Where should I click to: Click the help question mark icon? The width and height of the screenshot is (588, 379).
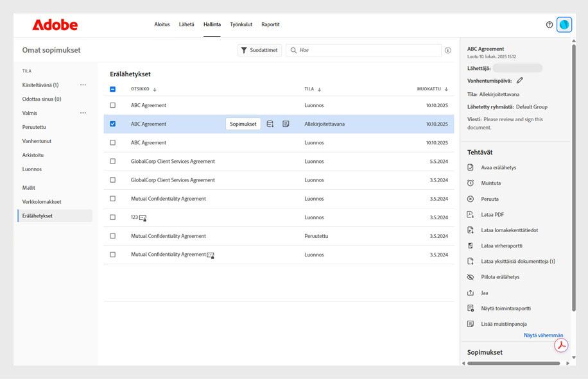(549, 24)
